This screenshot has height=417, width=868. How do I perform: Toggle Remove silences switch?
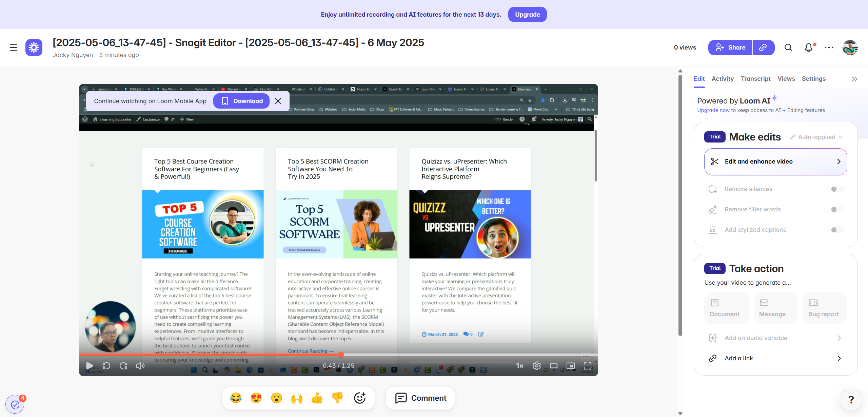[x=837, y=189]
